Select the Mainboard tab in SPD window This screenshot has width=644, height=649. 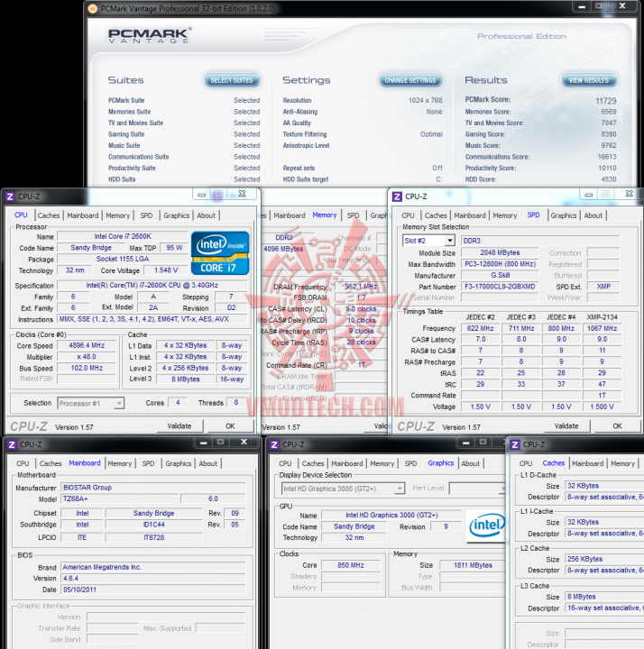470,215
